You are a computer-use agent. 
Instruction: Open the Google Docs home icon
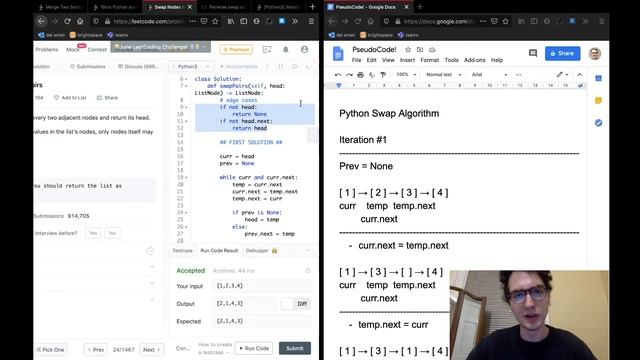pos(338,53)
